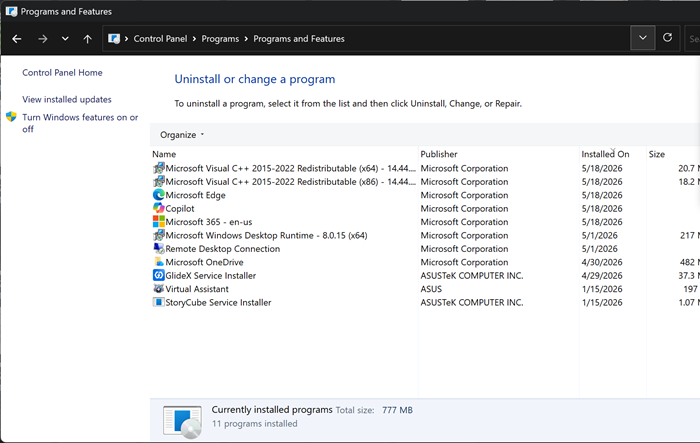Image resolution: width=700 pixels, height=443 pixels.
Task: Select Microsoft Windows Desktop Runtime name
Action: pos(267,235)
